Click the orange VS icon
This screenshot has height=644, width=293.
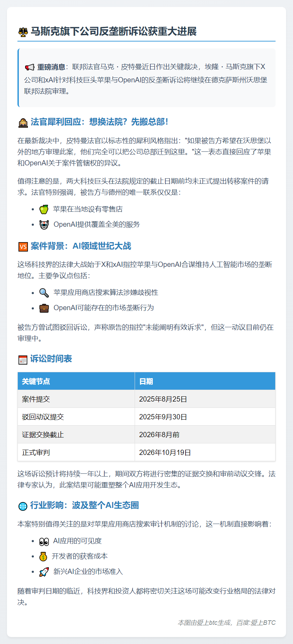[23, 247]
